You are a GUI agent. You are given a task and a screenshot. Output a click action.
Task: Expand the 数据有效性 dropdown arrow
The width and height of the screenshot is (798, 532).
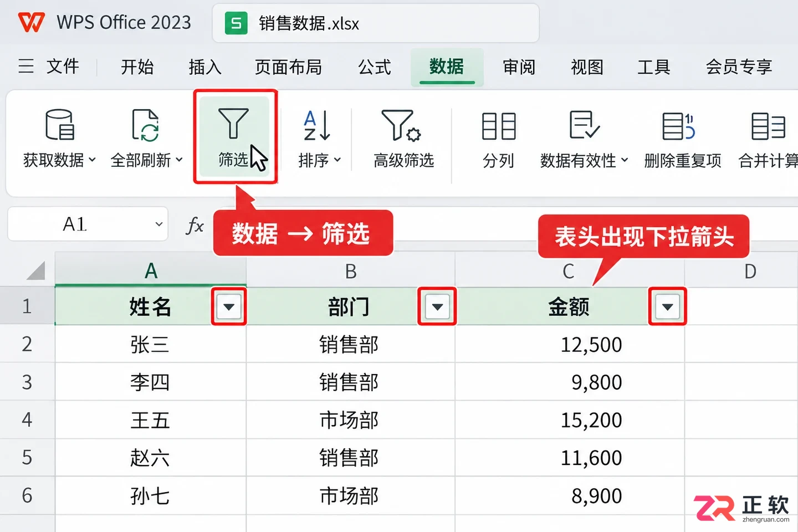pyautogui.click(x=625, y=160)
